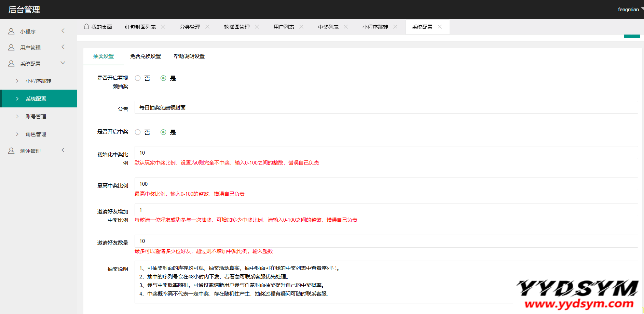The height and width of the screenshot is (314, 644).
Task: Click the user icon next to 测评管理
Action: (11, 151)
